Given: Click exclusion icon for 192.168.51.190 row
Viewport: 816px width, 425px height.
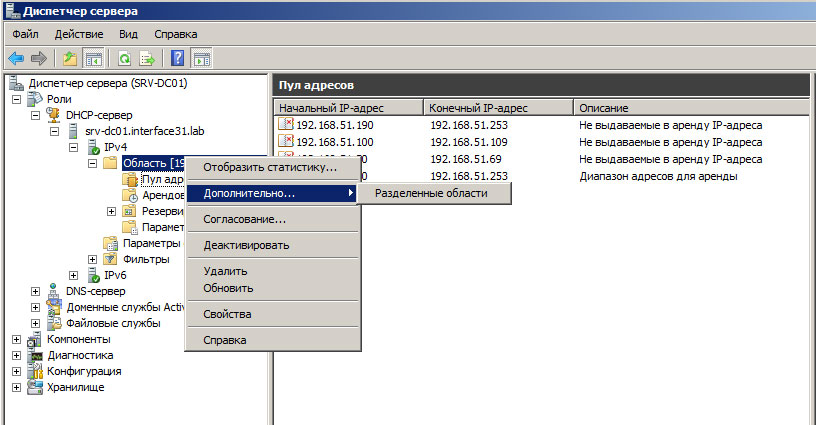Looking at the screenshot, I should click(286, 124).
